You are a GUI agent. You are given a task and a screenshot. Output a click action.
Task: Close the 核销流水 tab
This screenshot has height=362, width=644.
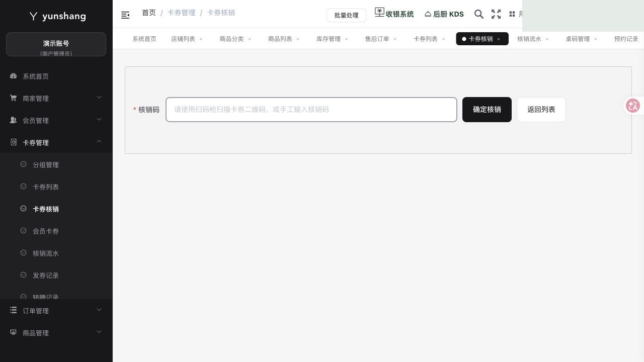pyautogui.click(x=547, y=39)
